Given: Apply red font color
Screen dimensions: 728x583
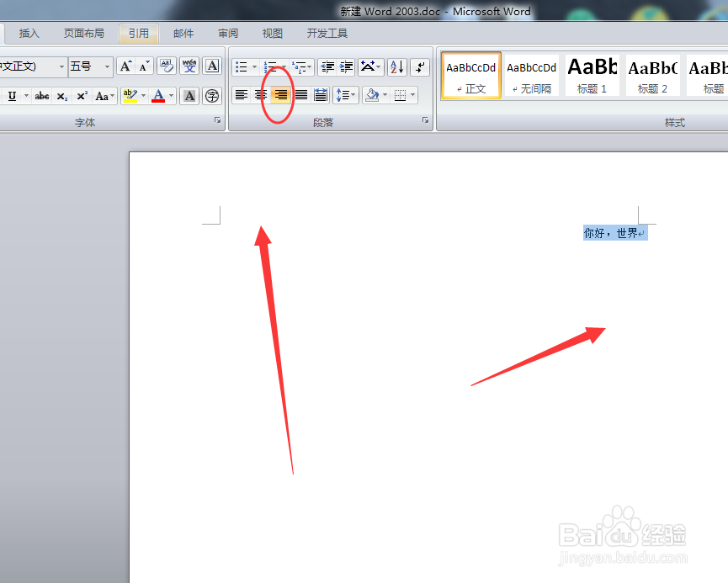Looking at the screenshot, I should click(158, 96).
